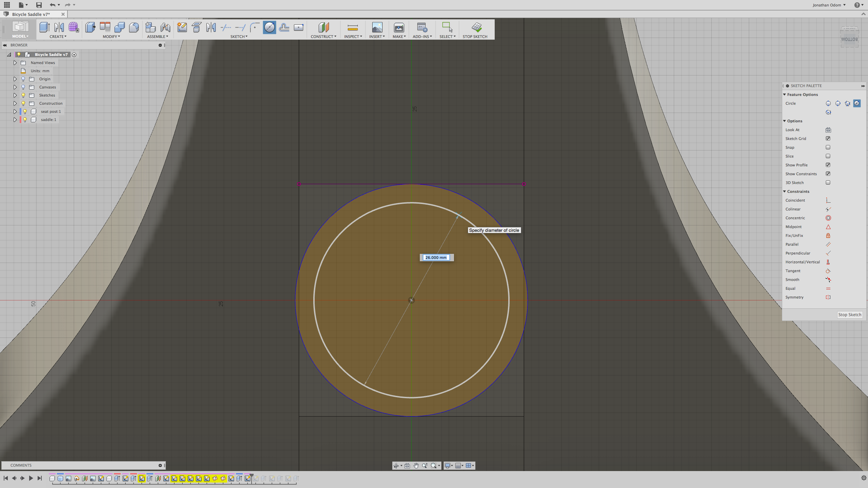Click the Measure icon under Inspect

coord(352,27)
